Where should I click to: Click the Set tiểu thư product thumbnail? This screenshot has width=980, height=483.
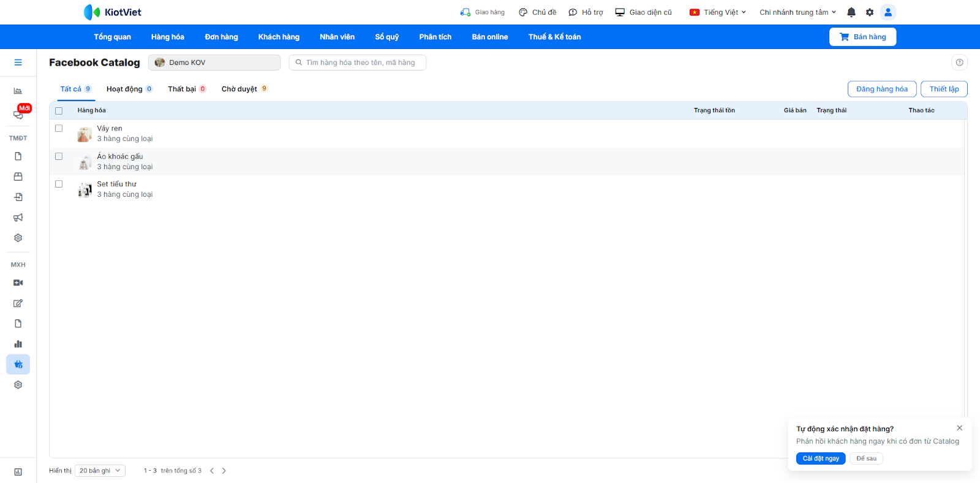[x=85, y=190]
